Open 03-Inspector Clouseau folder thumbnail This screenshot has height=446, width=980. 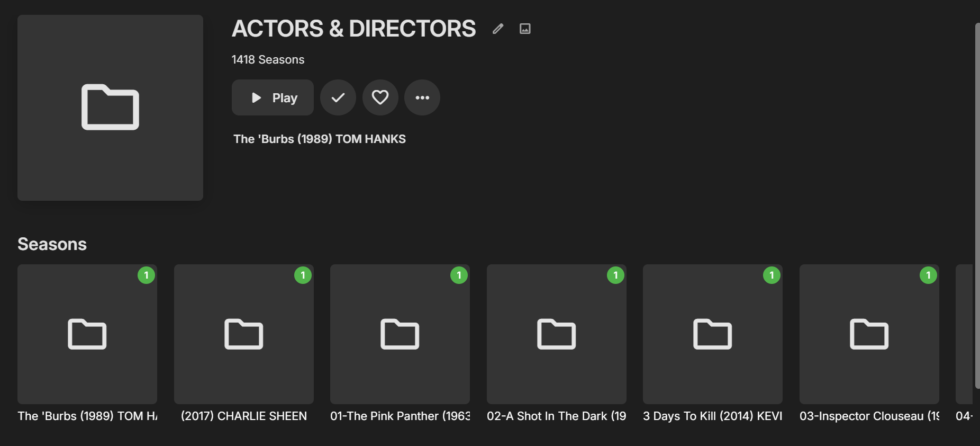tap(869, 334)
